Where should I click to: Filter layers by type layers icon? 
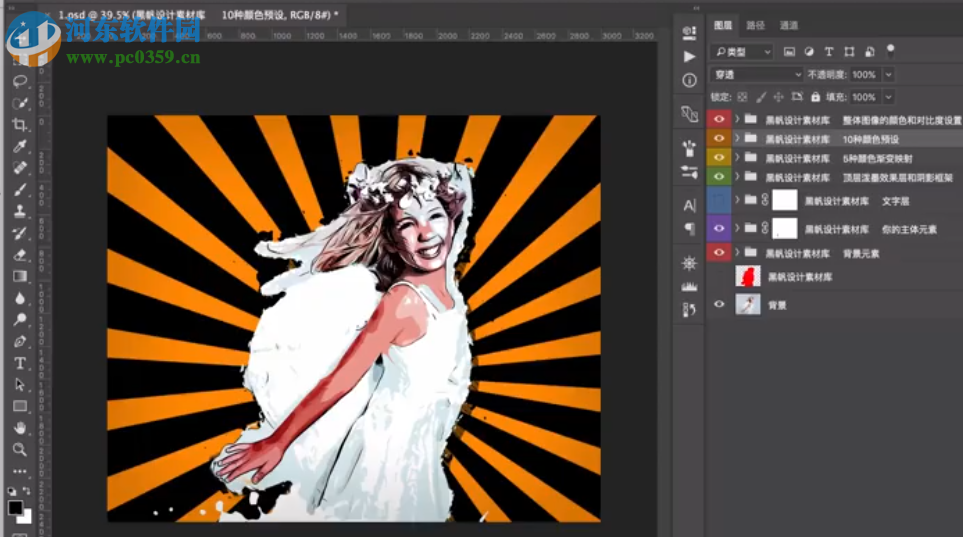pos(829,52)
